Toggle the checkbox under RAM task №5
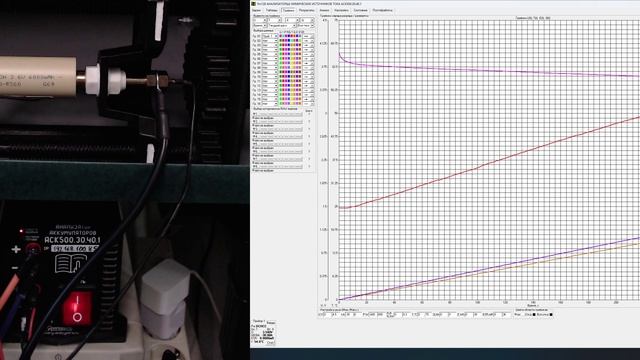Viewport: 640px width, 360px height. (x=253, y=148)
